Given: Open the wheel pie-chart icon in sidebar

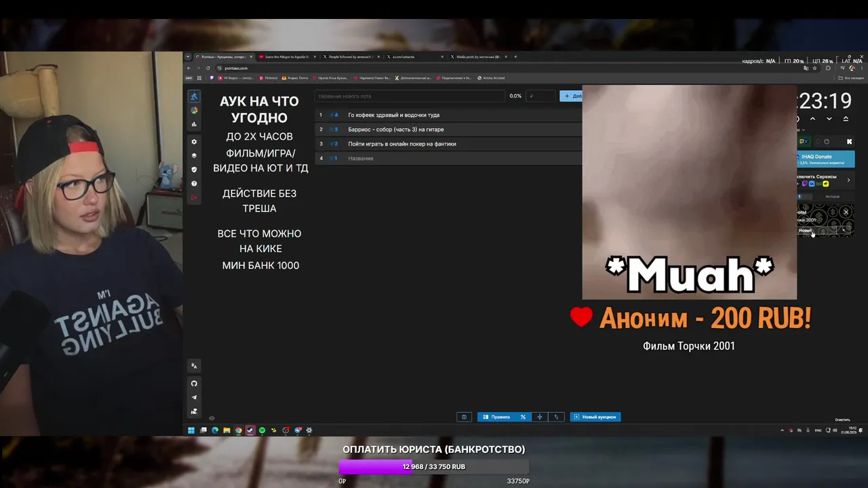Looking at the screenshot, I should point(194,110).
